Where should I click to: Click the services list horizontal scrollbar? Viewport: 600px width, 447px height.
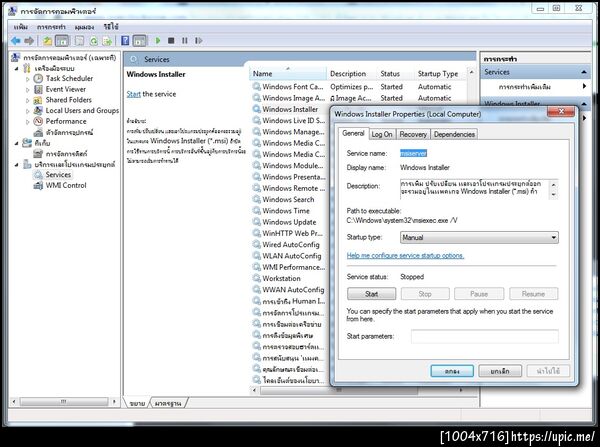(x=339, y=390)
